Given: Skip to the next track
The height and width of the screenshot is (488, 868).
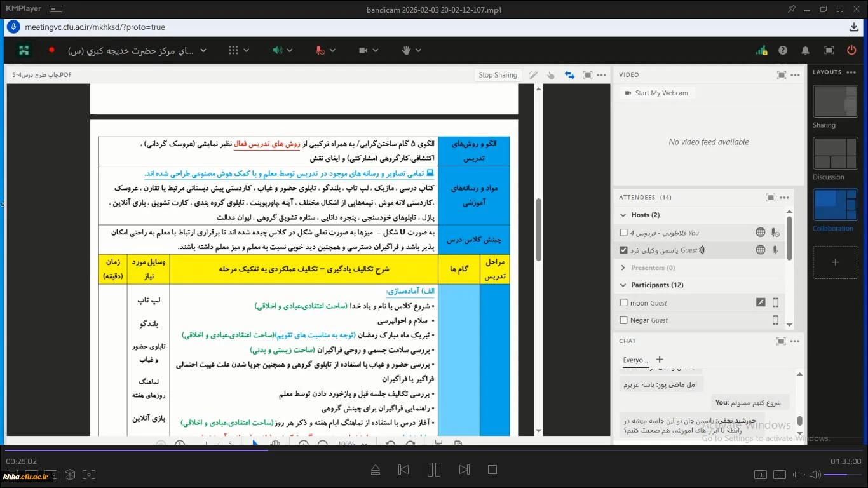Looking at the screenshot, I should pos(465,470).
